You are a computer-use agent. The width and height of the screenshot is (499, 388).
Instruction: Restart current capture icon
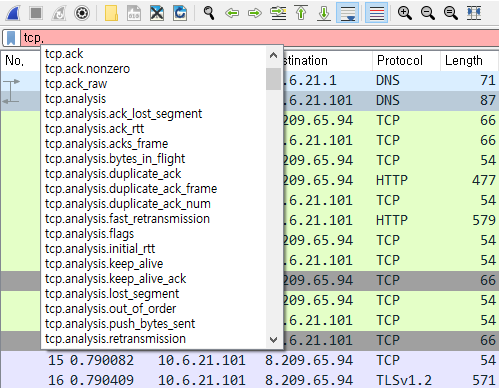point(59,13)
